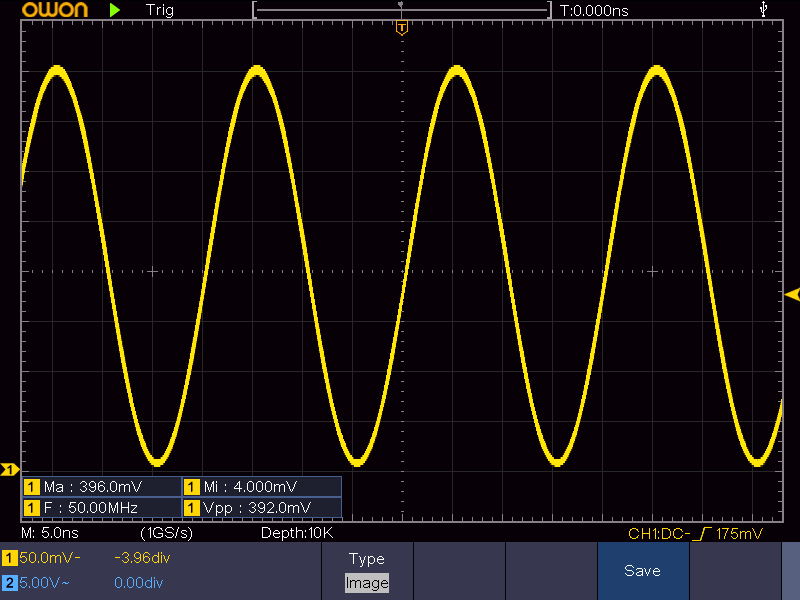Click the OWON logo
Viewport: 800px width, 600px height.
point(55,10)
